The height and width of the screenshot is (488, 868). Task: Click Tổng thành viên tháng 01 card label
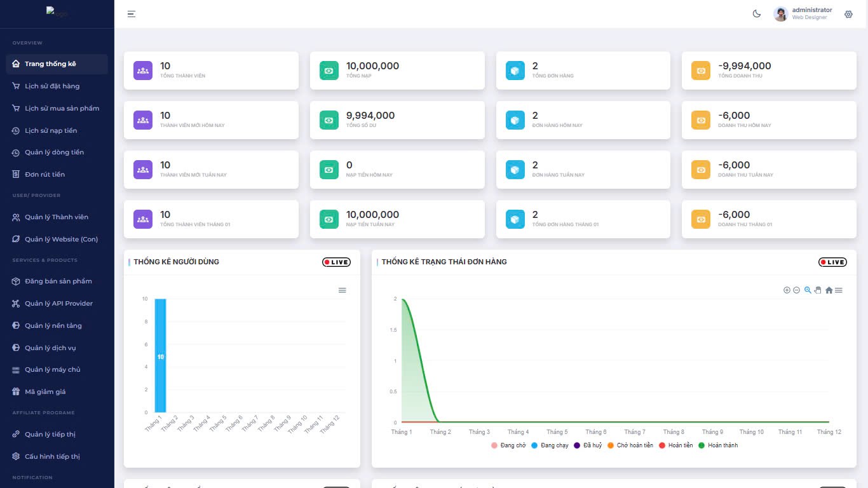(195, 224)
